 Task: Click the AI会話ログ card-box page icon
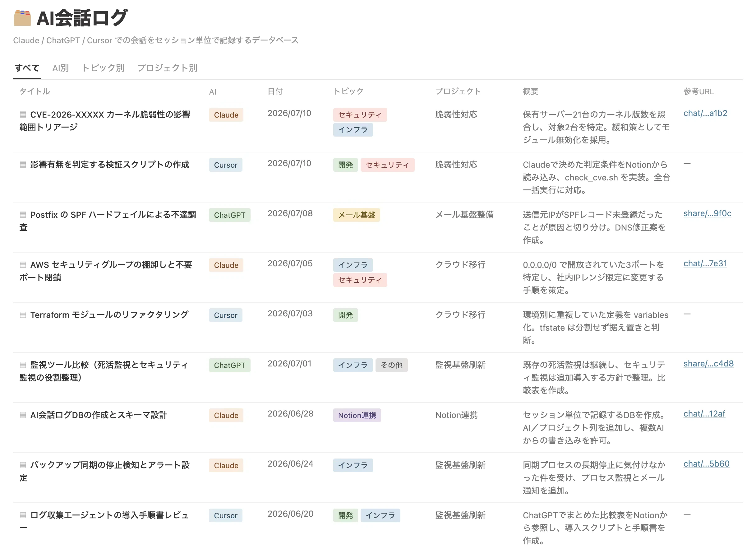pos(22,18)
